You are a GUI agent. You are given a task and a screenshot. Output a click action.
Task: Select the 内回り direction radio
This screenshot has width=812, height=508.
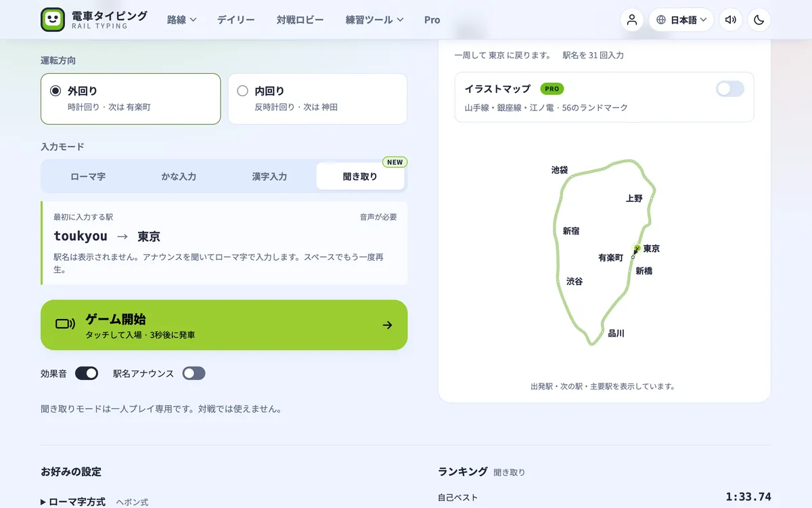(242, 91)
